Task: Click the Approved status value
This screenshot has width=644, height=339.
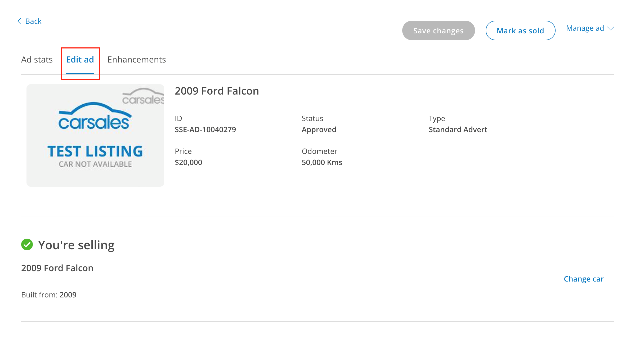Action: tap(319, 130)
